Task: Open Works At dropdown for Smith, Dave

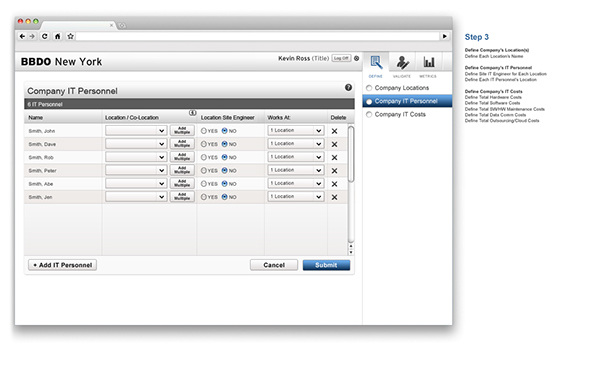Action: coord(296,144)
